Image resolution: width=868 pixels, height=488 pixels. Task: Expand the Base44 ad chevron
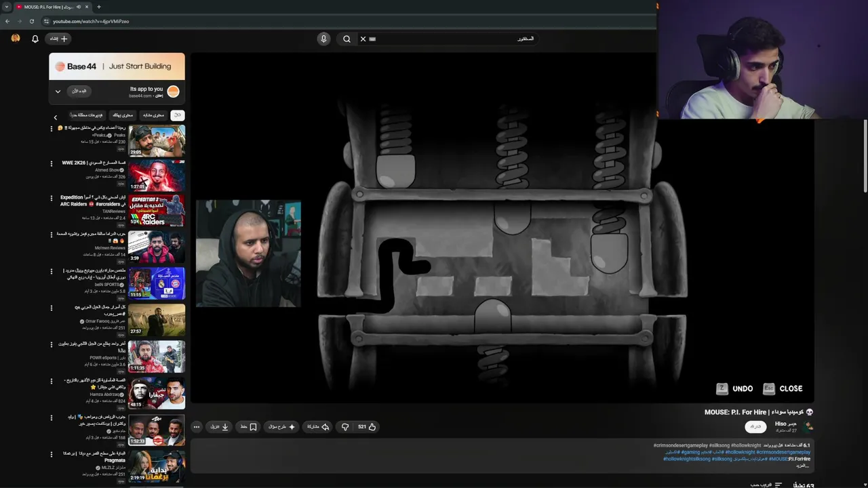(58, 91)
